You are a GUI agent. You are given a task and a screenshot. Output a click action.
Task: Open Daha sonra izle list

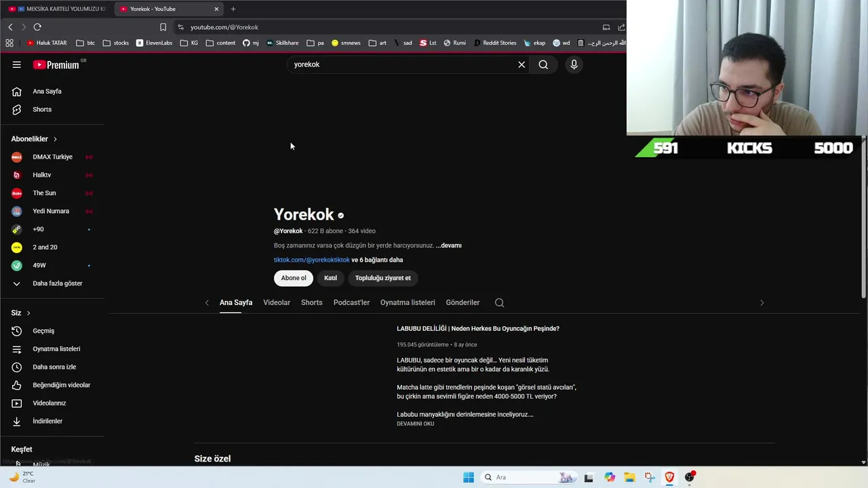[53, 367]
